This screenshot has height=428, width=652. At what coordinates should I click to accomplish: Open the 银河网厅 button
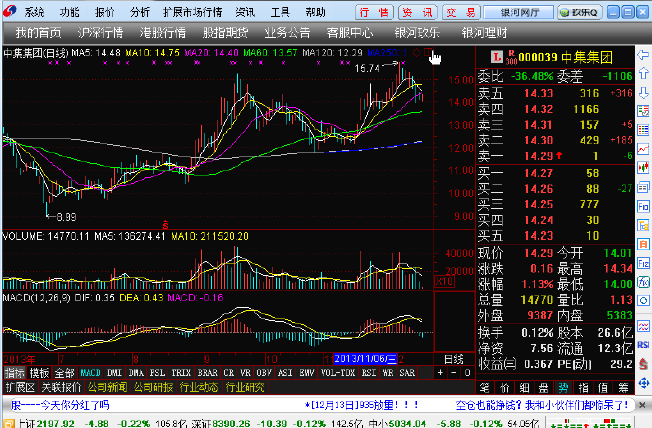[519, 12]
